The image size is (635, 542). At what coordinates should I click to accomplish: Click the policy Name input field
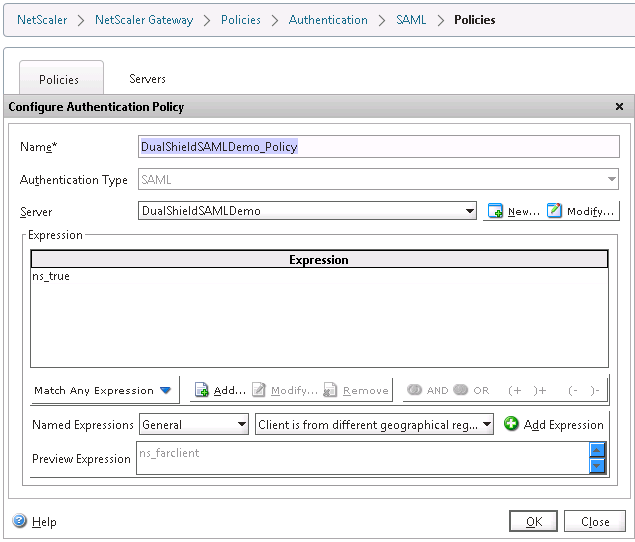(379, 147)
